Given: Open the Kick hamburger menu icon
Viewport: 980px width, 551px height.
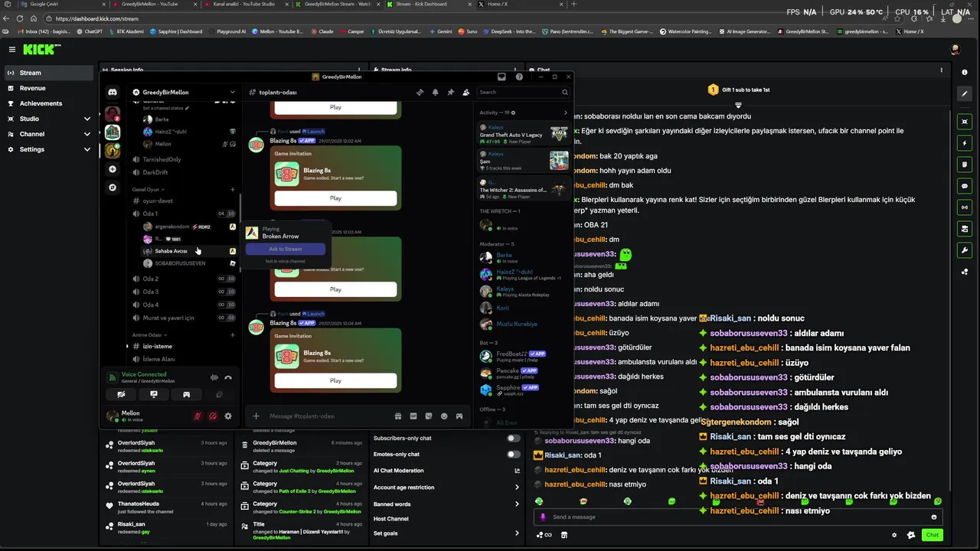Looking at the screenshot, I should click(11, 49).
